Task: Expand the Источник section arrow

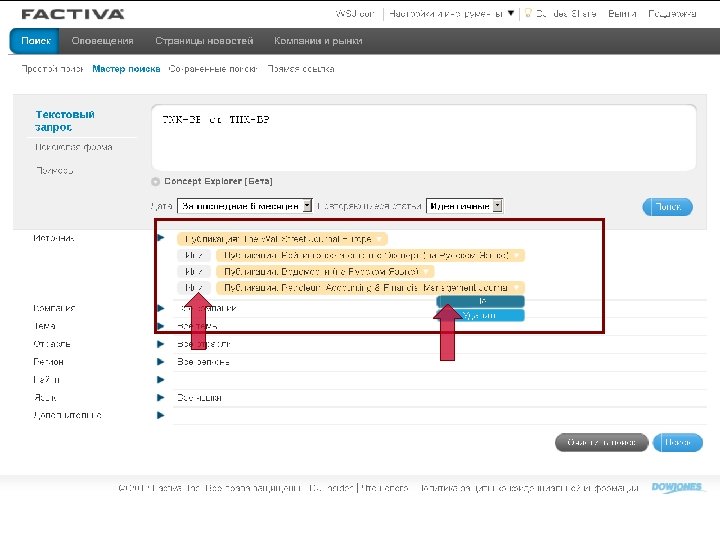Action: click(x=161, y=237)
